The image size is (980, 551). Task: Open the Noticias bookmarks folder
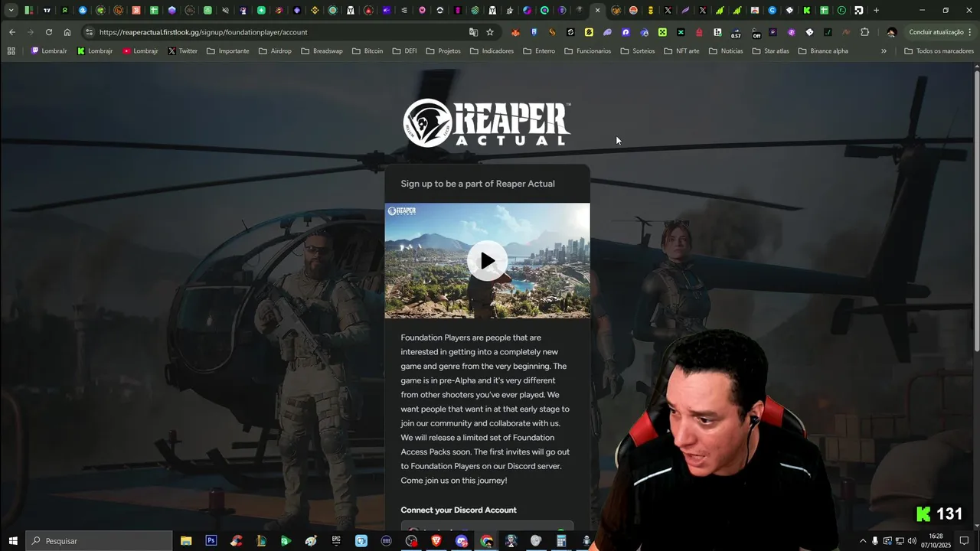coord(725,51)
